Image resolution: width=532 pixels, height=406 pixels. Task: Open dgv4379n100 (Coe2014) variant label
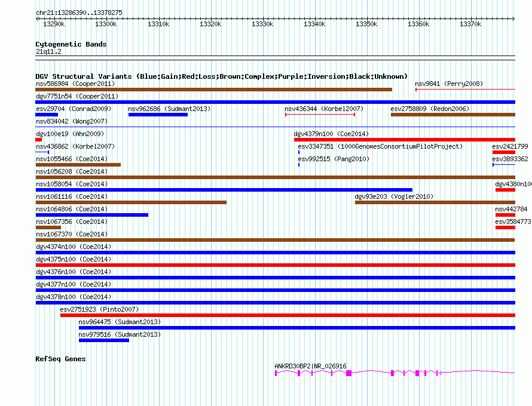click(x=331, y=134)
